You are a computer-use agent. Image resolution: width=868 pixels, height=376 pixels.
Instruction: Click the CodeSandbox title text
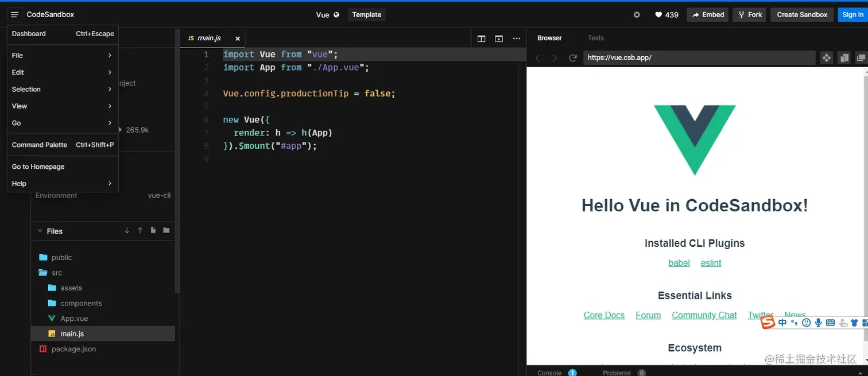[51, 15]
